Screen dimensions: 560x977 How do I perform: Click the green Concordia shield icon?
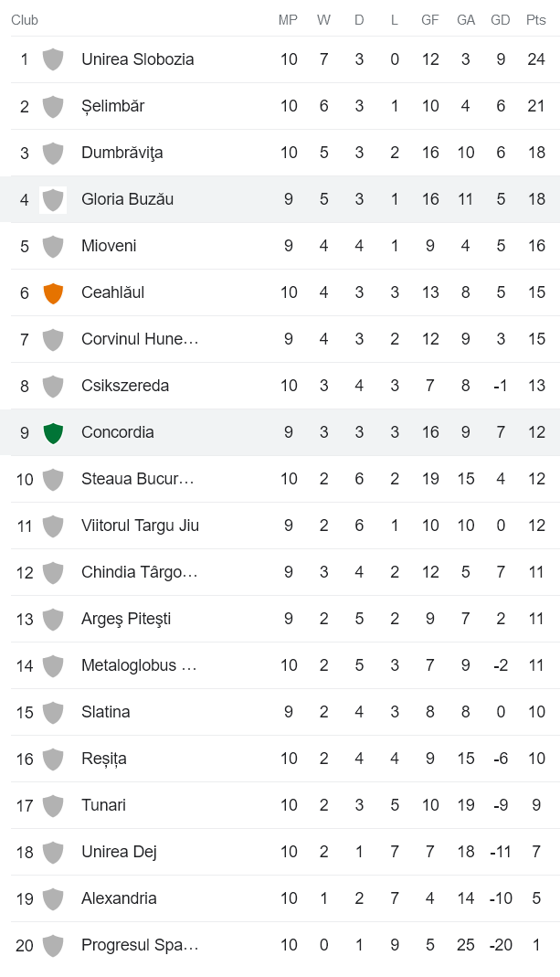[53, 432]
